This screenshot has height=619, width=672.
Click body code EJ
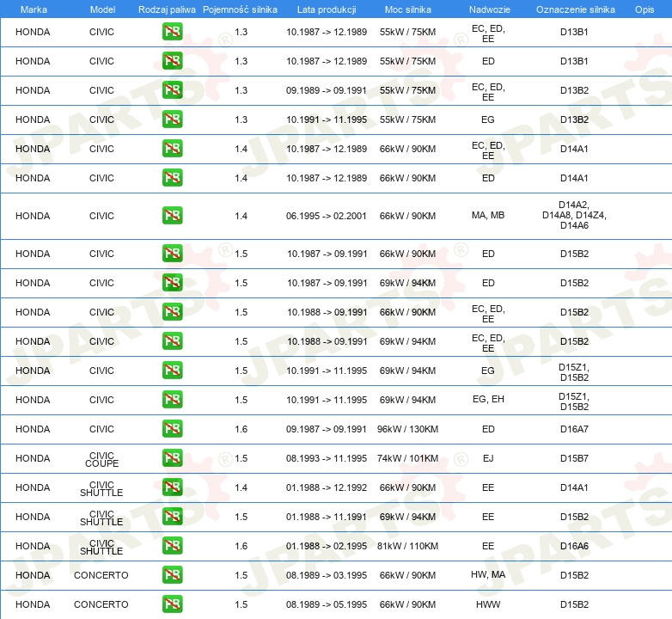(488, 458)
